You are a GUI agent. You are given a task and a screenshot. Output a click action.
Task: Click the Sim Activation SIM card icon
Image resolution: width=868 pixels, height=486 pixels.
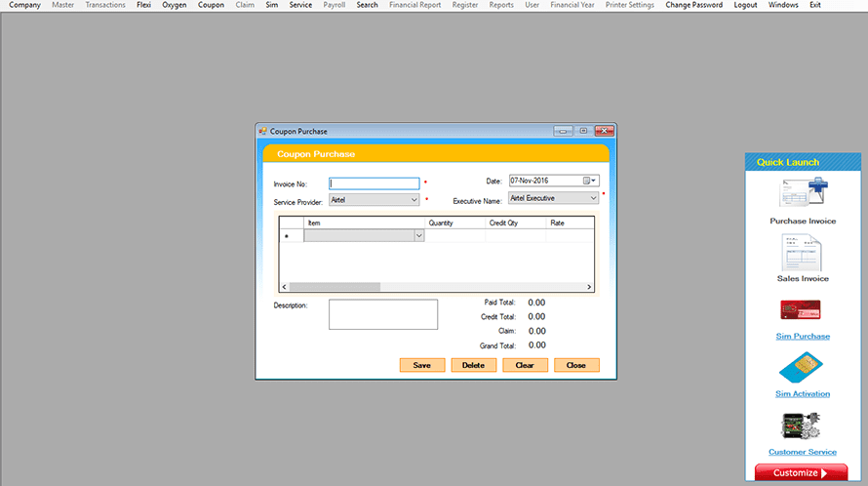[801, 367]
